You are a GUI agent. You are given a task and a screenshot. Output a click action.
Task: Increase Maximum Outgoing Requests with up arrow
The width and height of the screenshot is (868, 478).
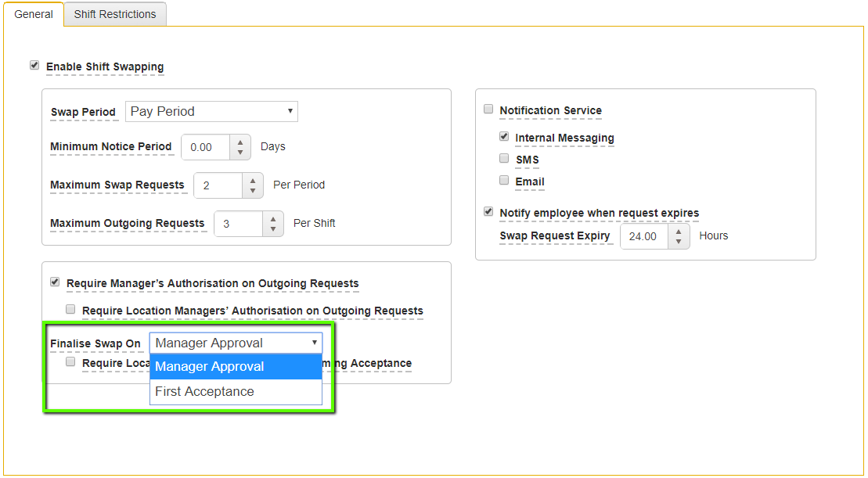[x=272, y=218]
